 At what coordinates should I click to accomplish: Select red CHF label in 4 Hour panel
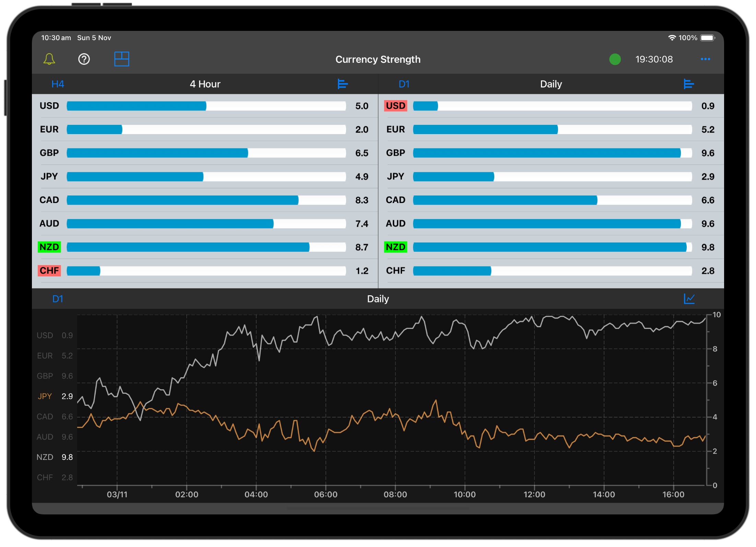point(49,271)
